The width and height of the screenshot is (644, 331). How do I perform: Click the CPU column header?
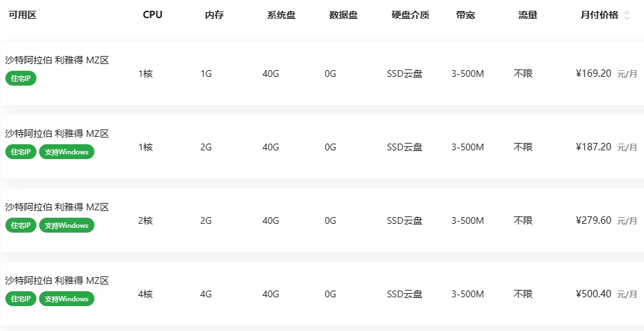[152, 16]
